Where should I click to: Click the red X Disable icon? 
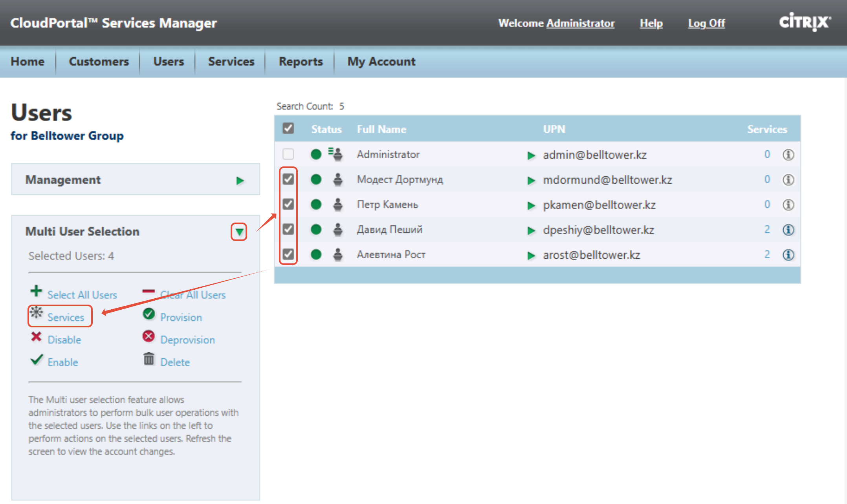[x=36, y=337]
